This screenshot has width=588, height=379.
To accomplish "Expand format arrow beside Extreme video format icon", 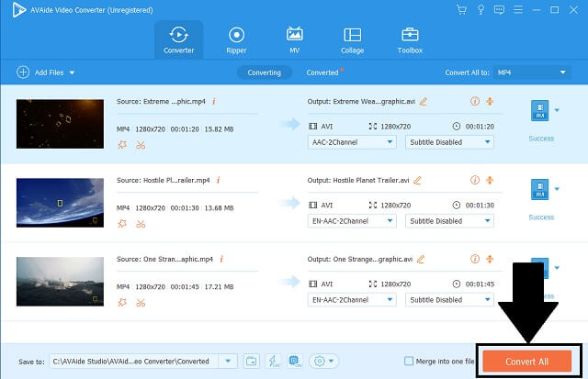I will (x=557, y=110).
